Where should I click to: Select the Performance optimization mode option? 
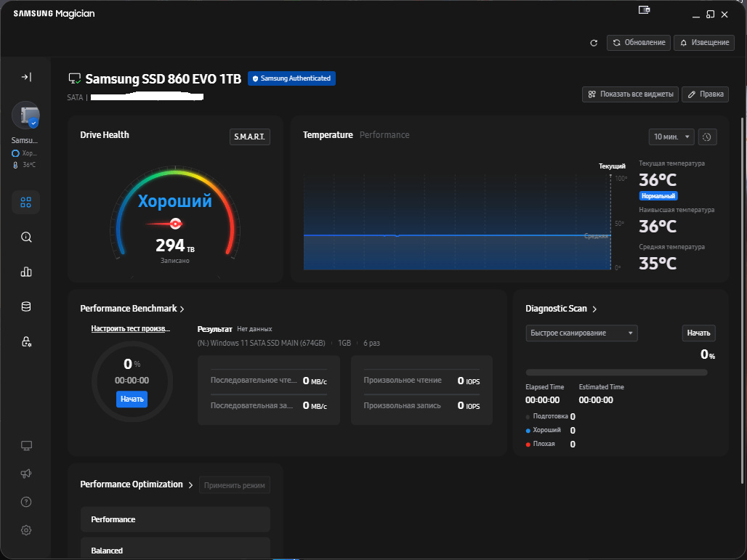[175, 519]
